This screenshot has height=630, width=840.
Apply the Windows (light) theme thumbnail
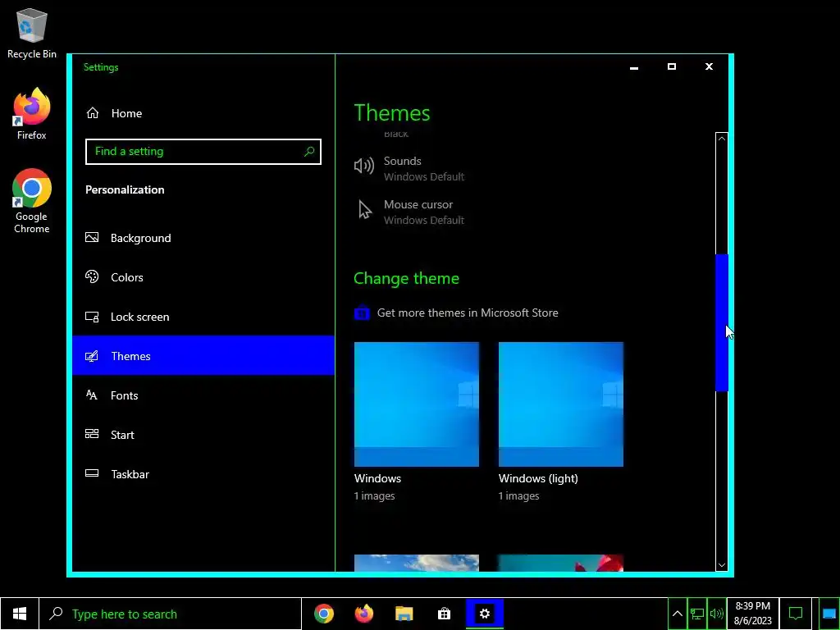(561, 404)
